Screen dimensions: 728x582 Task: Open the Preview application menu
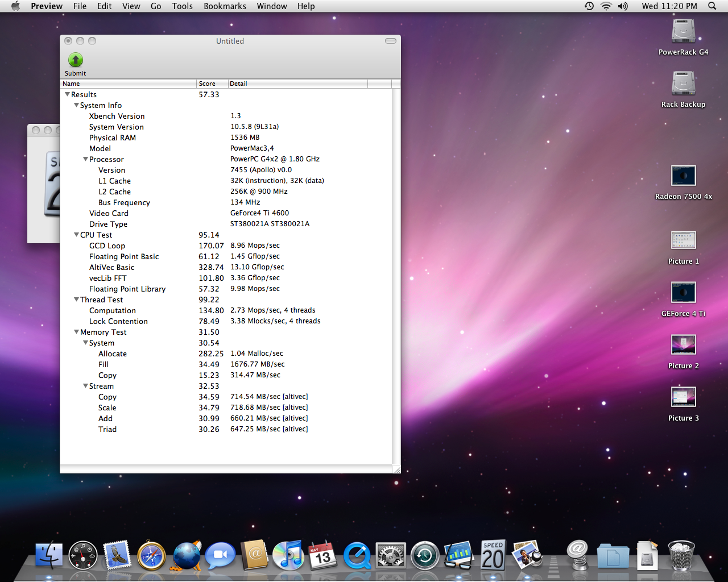pyautogui.click(x=47, y=6)
